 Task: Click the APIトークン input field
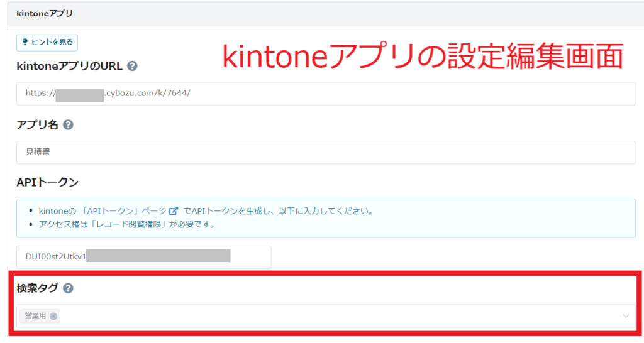(144, 258)
